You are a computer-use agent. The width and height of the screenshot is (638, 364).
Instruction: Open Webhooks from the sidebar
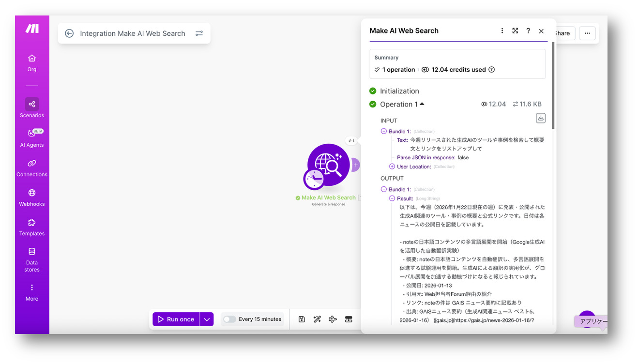pyautogui.click(x=32, y=196)
